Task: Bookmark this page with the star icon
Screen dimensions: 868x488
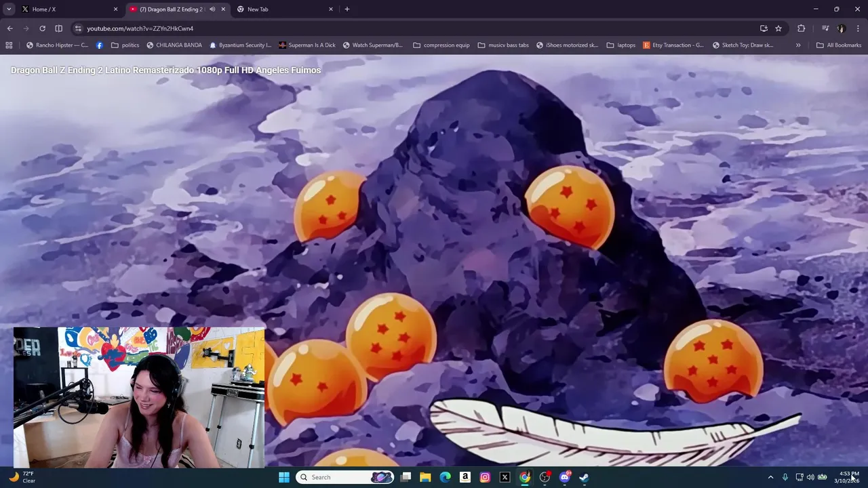Action: 778,28
